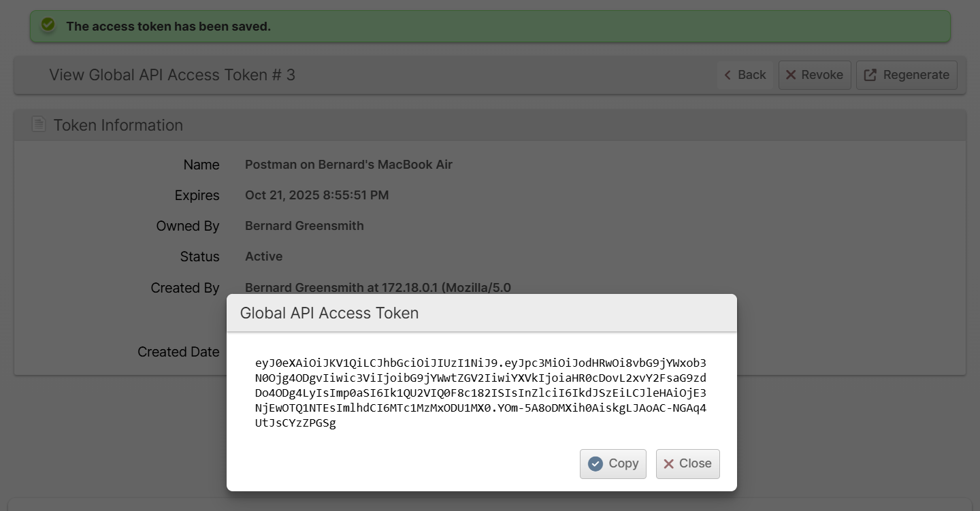Click the Token Information document icon
Screen dimensions: 980x511
click(x=39, y=125)
